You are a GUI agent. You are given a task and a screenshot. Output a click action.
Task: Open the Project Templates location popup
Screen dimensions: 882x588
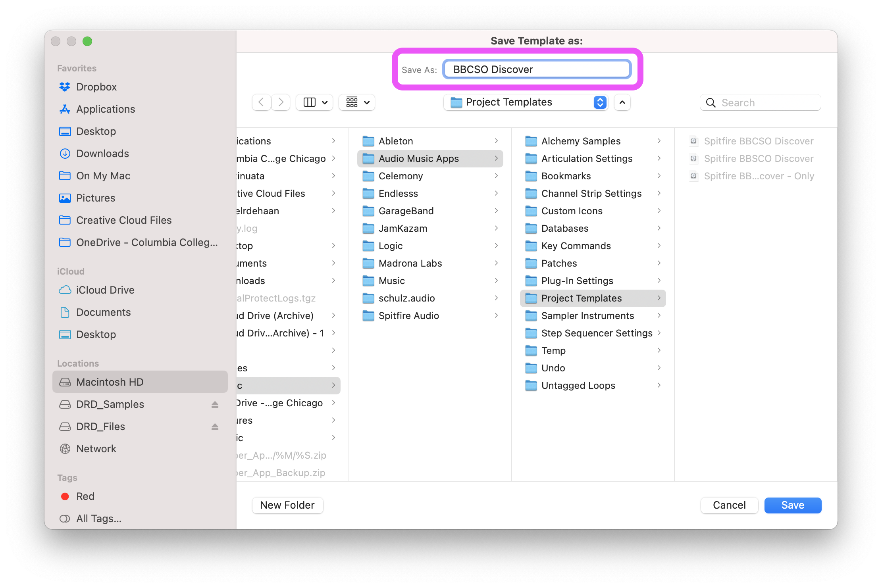pyautogui.click(x=526, y=102)
